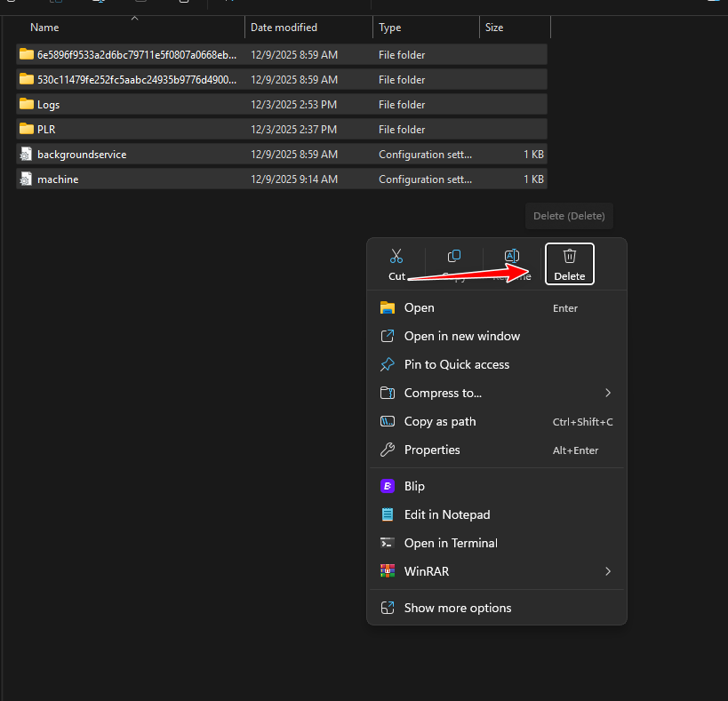
Task: Select the machine configuration file
Action: (x=58, y=179)
